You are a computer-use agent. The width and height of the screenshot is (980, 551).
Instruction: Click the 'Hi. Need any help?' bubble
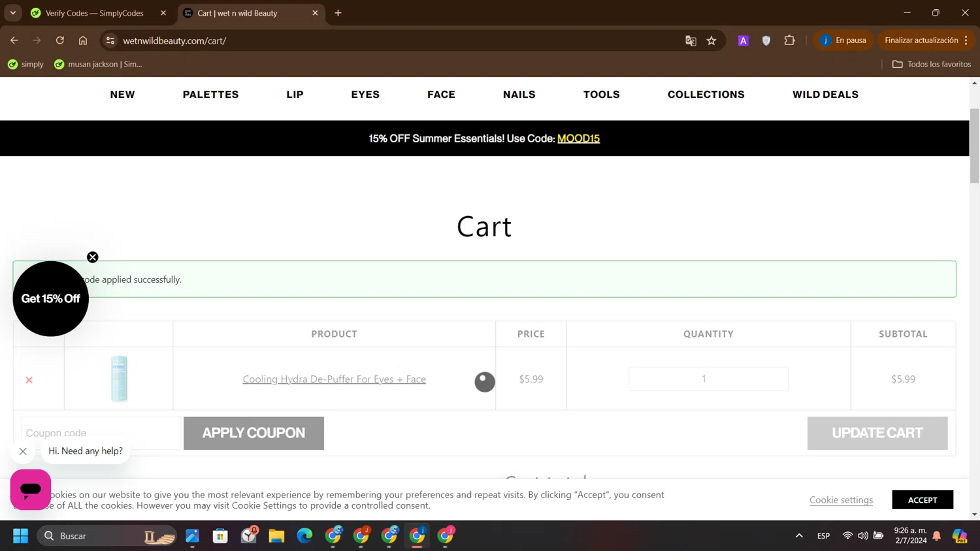point(86,451)
